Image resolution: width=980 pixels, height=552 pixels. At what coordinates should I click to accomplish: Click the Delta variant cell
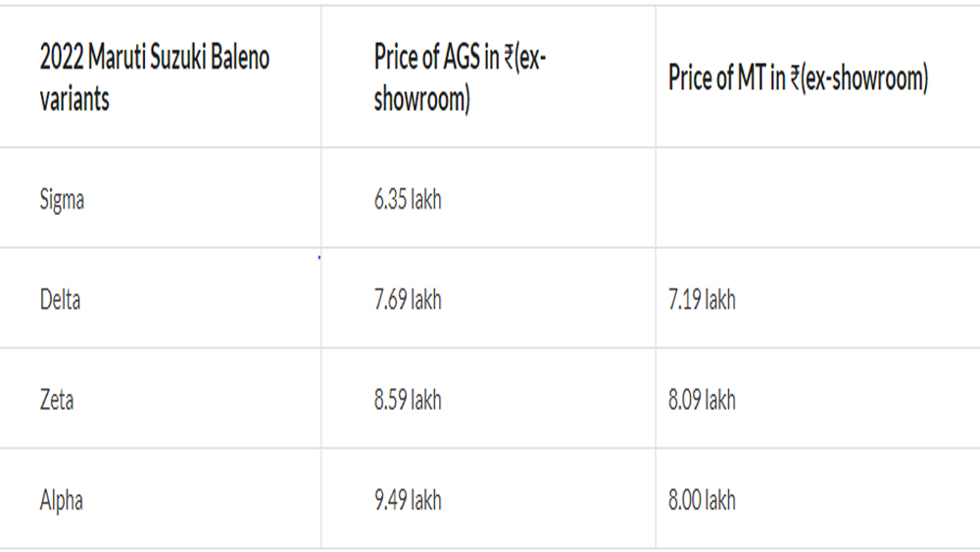pos(60,300)
